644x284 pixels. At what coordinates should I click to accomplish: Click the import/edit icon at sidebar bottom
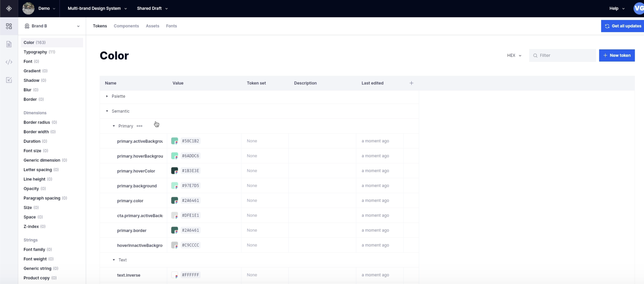[x=9, y=80]
